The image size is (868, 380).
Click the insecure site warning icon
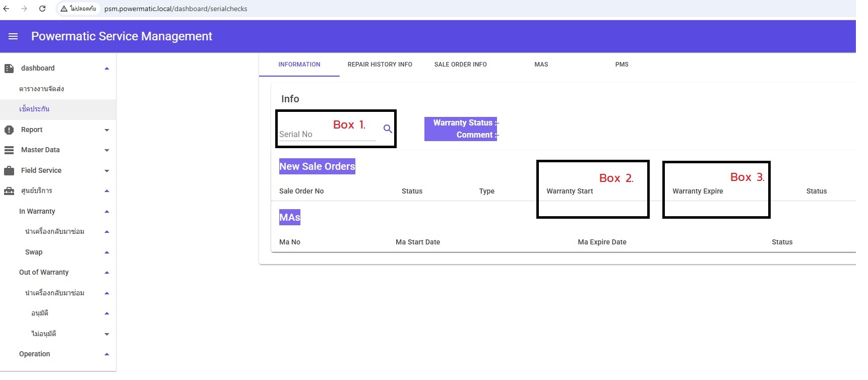(x=64, y=9)
